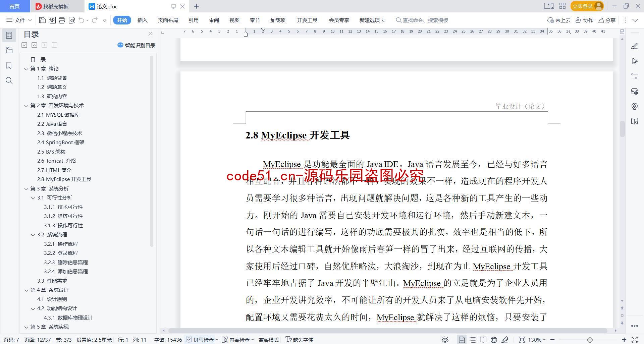Toggle 内容检查 in status bar

coord(238,340)
